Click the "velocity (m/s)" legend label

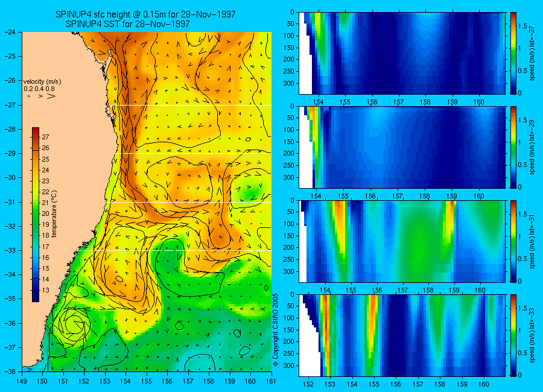click(42, 82)
